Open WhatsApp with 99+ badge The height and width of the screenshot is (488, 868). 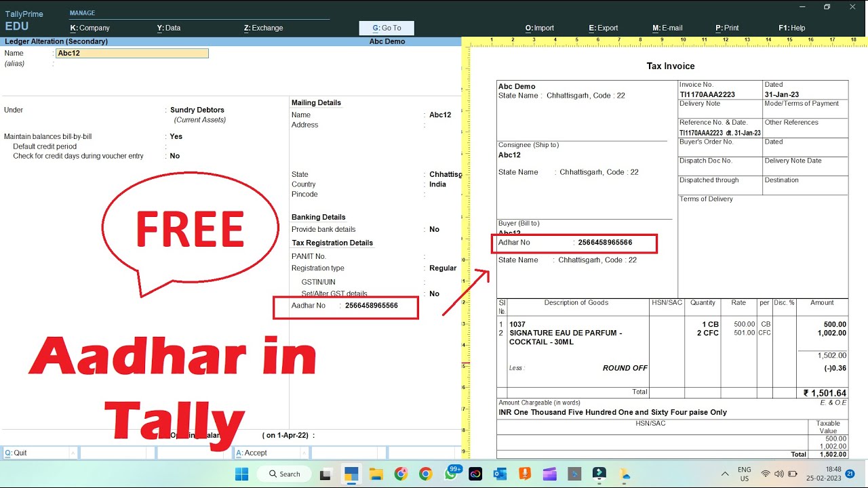pyautogui.click(x=451, y=474)
